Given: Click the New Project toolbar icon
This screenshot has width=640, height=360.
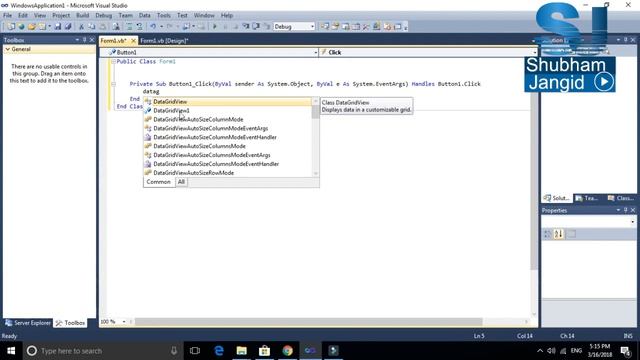Looking at the screenshot, I should 11,27.
